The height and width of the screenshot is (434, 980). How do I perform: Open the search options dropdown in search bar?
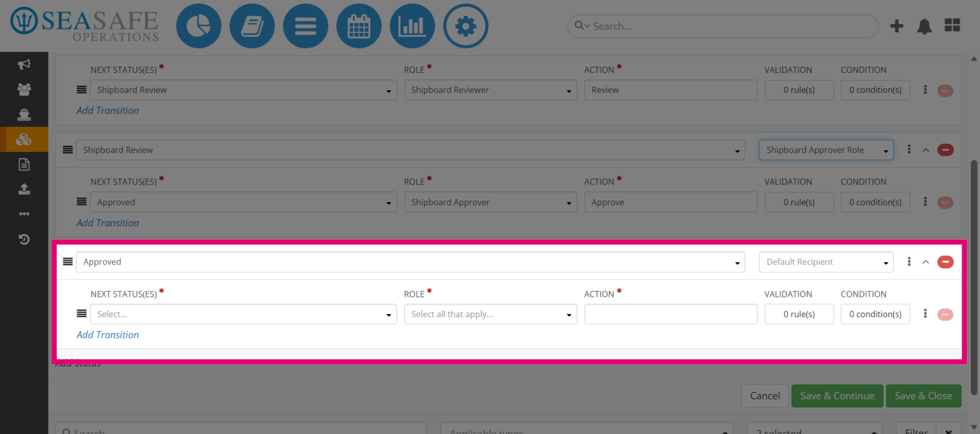tap(582, 25)
